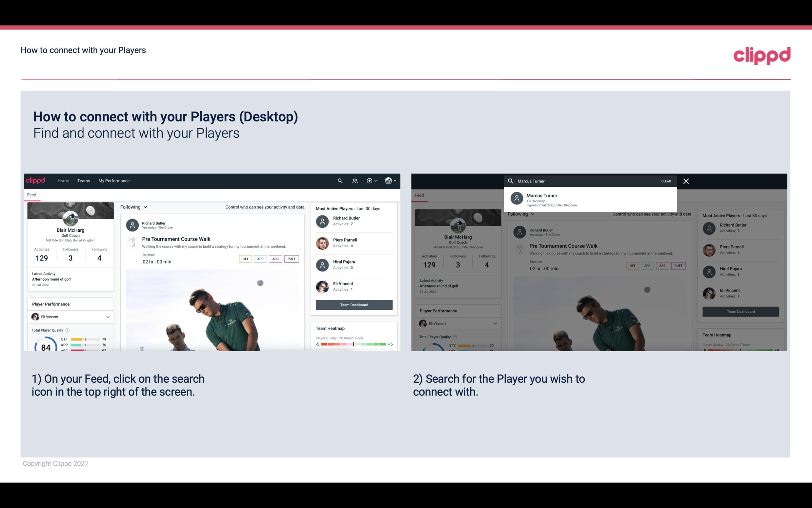Click the user profile icon top right
Screen dimensions: 812x508
[389, 180]
